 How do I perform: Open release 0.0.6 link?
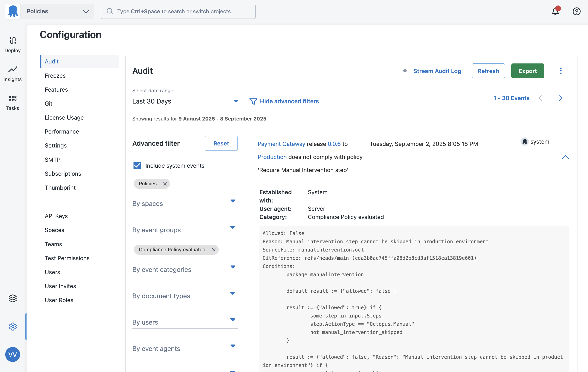(x=334, y=144)
